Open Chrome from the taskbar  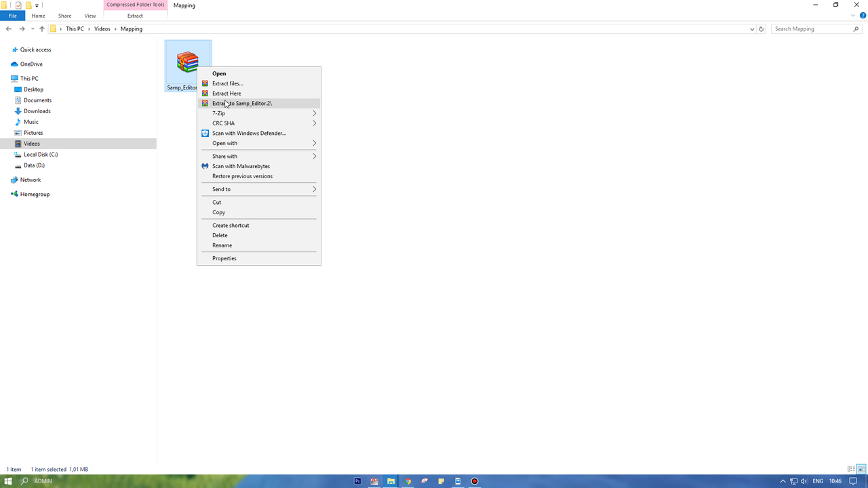click(408, 481)
